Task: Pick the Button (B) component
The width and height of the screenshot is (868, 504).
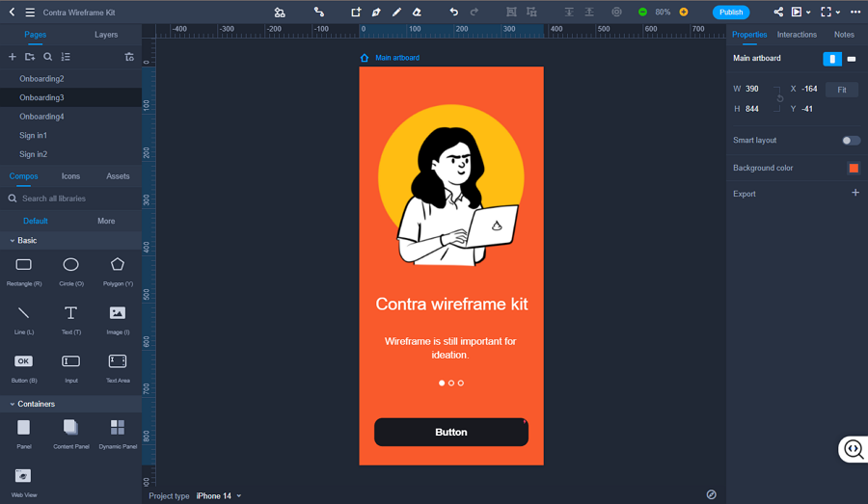Action: 24,368
